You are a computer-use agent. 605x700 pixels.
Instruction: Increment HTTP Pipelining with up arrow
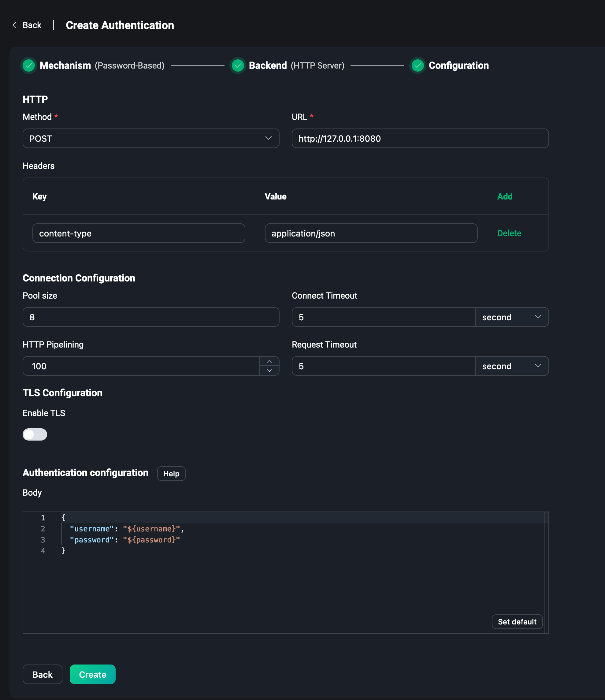click(x=269, y=361)
